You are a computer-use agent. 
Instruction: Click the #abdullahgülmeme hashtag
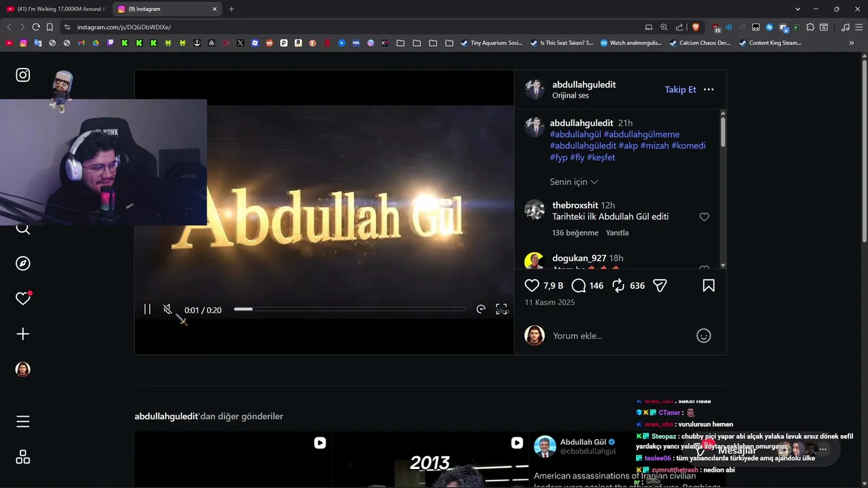(x=642, y=134)
